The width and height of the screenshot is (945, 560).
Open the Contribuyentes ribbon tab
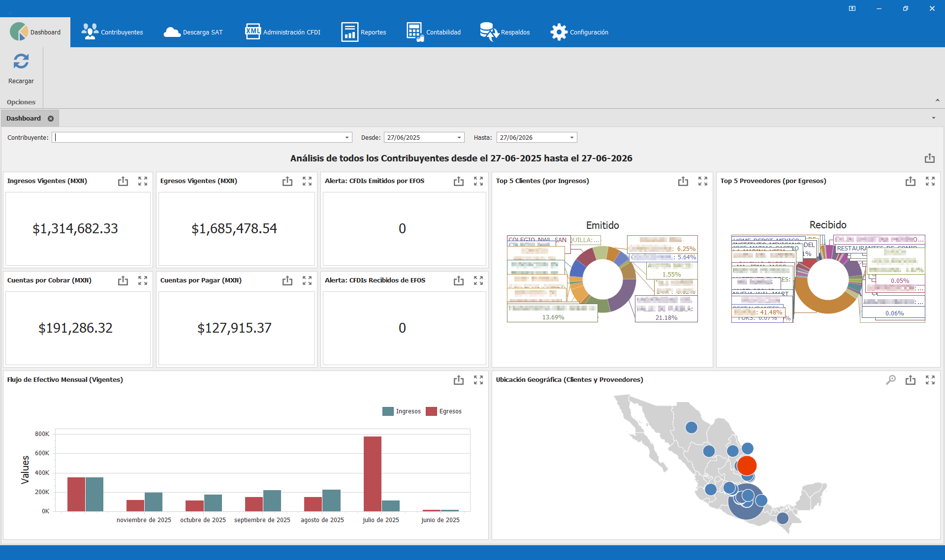[x=112, y=32]
